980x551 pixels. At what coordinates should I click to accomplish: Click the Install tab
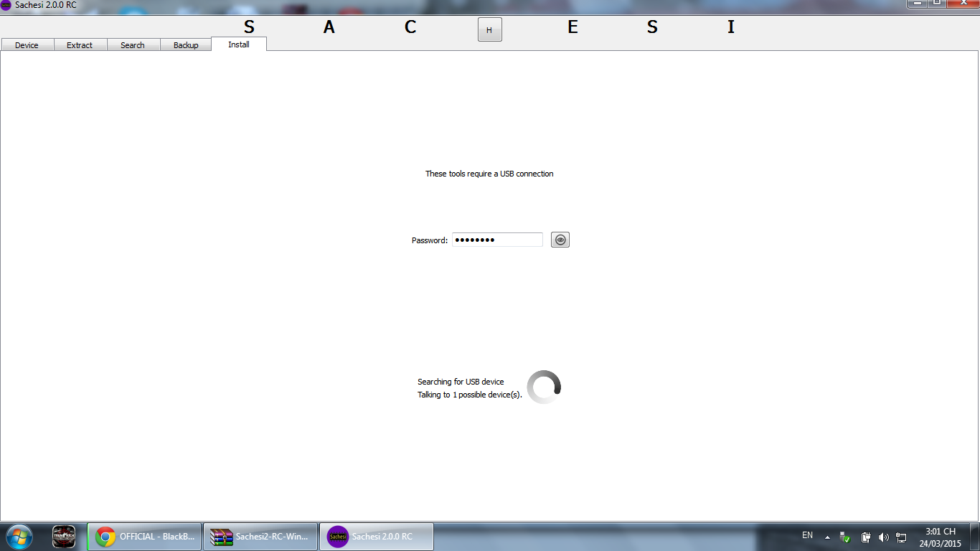coord(239,44)
